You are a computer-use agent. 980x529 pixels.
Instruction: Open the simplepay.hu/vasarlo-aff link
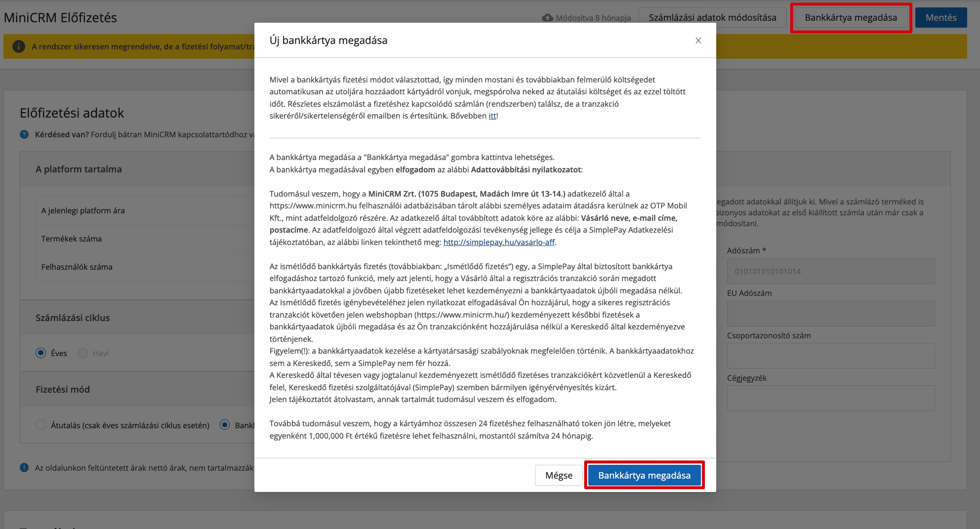[x=499, y=242]
